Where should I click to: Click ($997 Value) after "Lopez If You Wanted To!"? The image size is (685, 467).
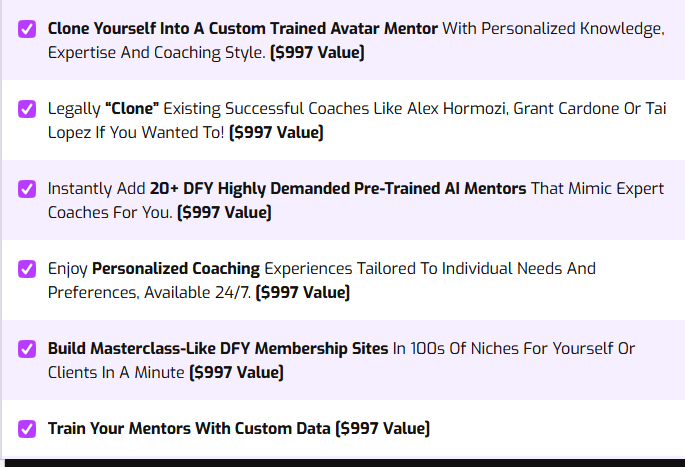(276, 132)
